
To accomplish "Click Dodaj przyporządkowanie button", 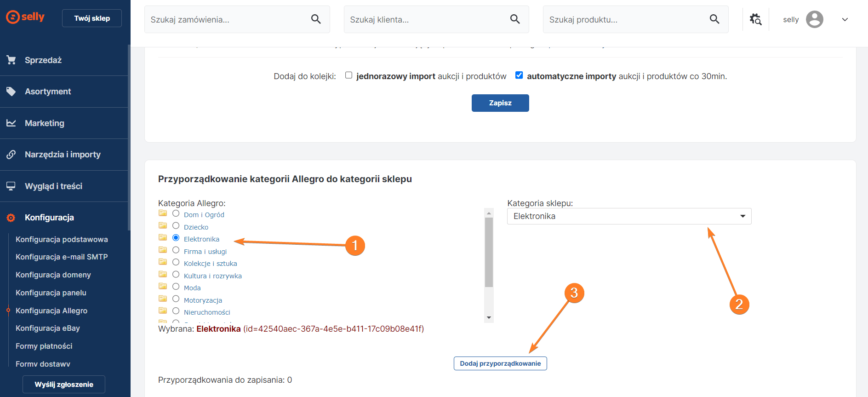I will click(x=500, y=363).
